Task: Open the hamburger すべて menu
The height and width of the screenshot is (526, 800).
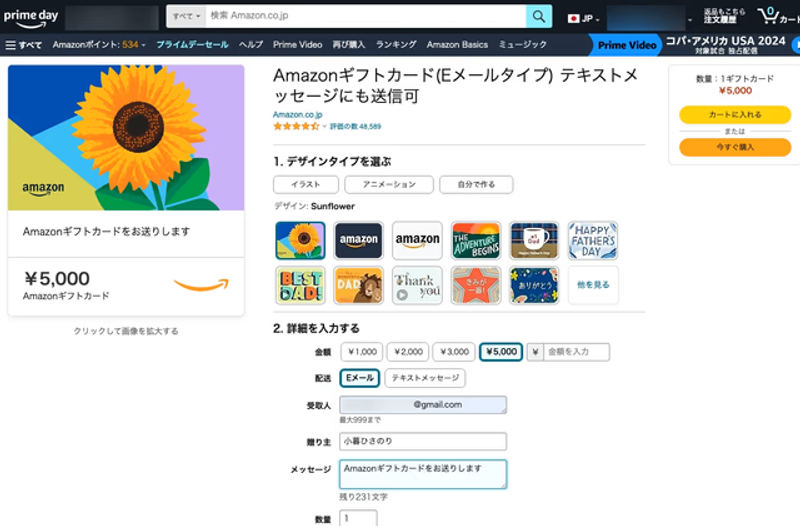Action: [x=23, y=45]
